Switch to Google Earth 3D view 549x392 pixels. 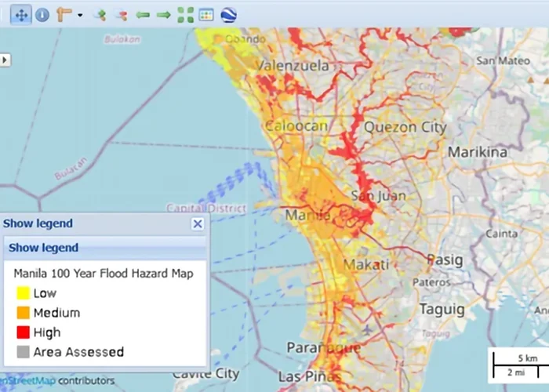[228, 14]
